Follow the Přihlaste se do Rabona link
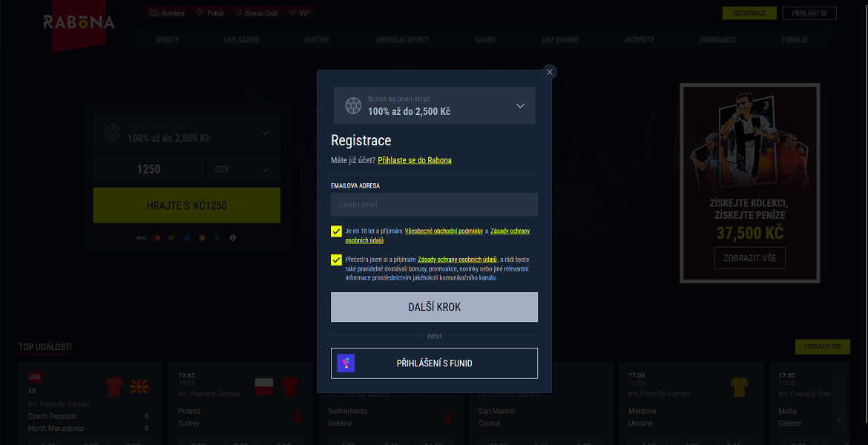The width and height of the screenshot is (868, 445). coord(414,160)
